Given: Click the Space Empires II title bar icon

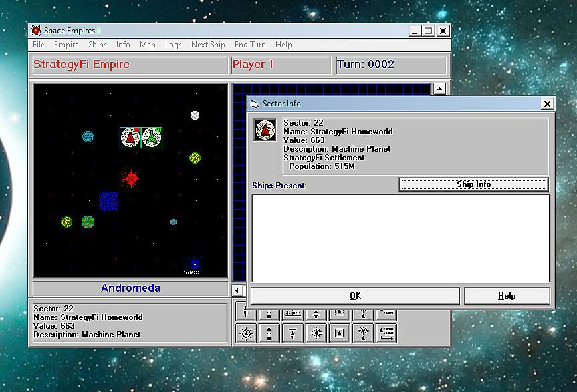Looking at the screenshot, I should 35,31.
